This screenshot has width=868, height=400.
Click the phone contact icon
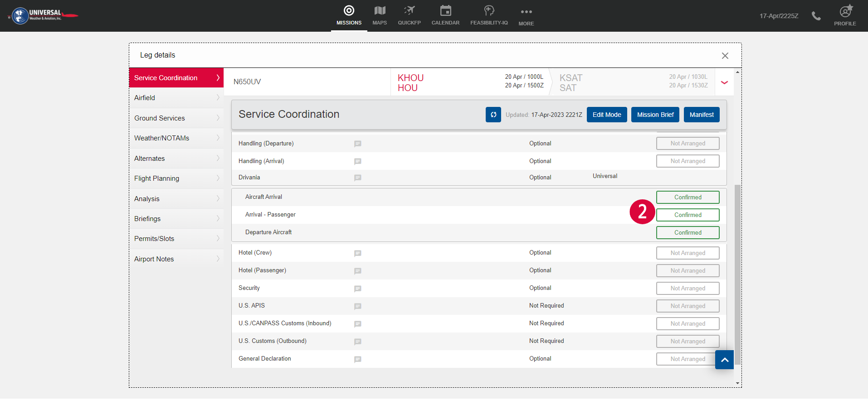point(816,16)
